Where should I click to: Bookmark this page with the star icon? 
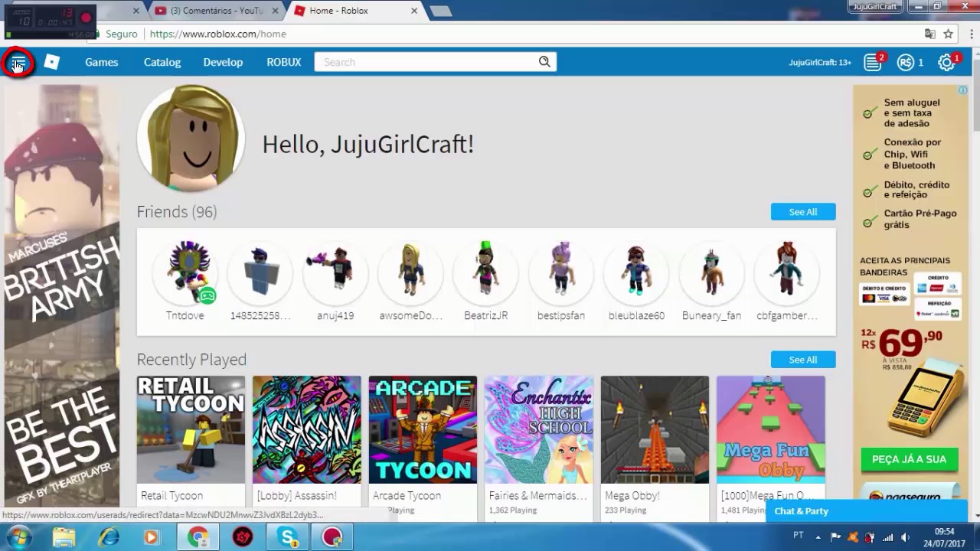(x=948, y=34)
